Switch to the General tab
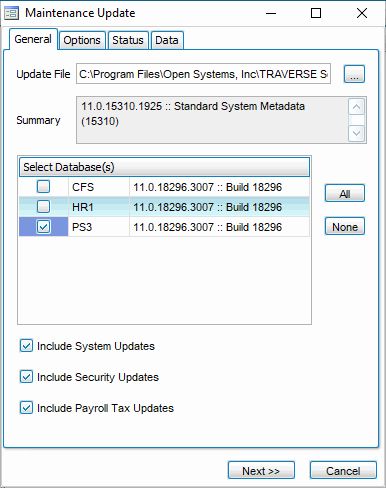Viewport: 386px width, 488px height. (x=33, y=39)
